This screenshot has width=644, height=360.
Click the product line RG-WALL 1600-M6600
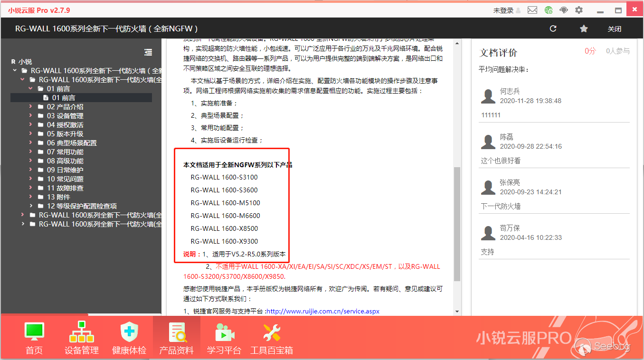[x=226, y=216]
